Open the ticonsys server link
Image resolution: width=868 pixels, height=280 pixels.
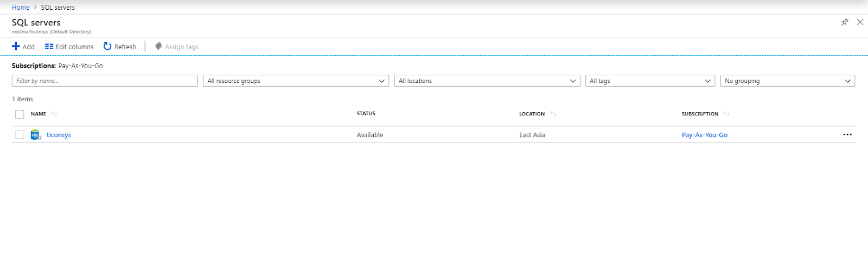click(59, 135)
